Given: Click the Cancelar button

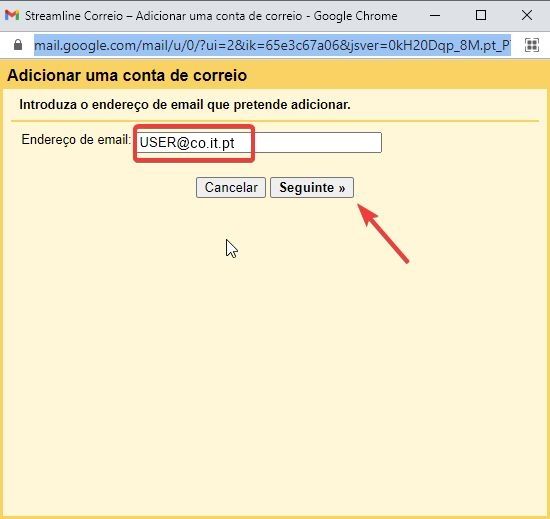Looking at the screenshot, I should [x=231, y=188].
